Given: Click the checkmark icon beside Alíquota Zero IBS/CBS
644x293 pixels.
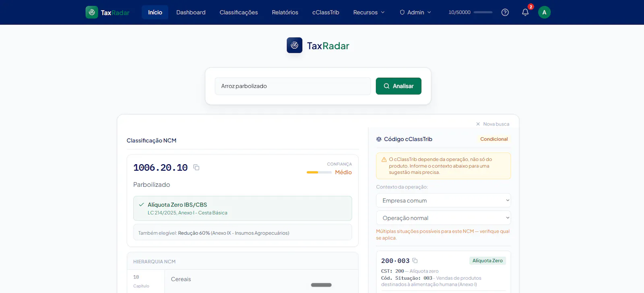Looking at the screenshot, I should (x=141, y=204).
